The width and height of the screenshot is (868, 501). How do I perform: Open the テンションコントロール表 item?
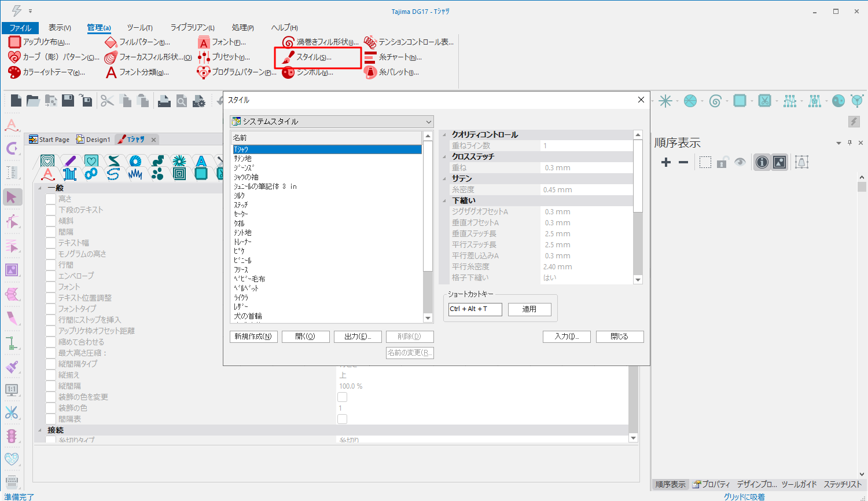370,42
